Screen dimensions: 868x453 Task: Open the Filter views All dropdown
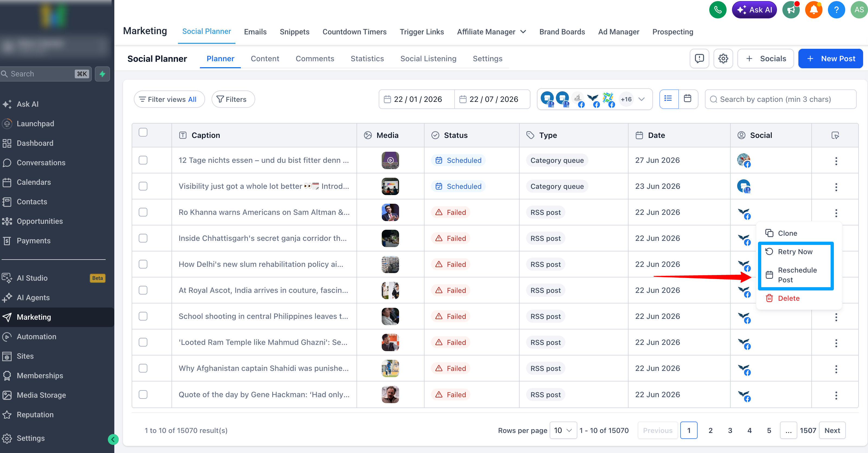[169, 99]
